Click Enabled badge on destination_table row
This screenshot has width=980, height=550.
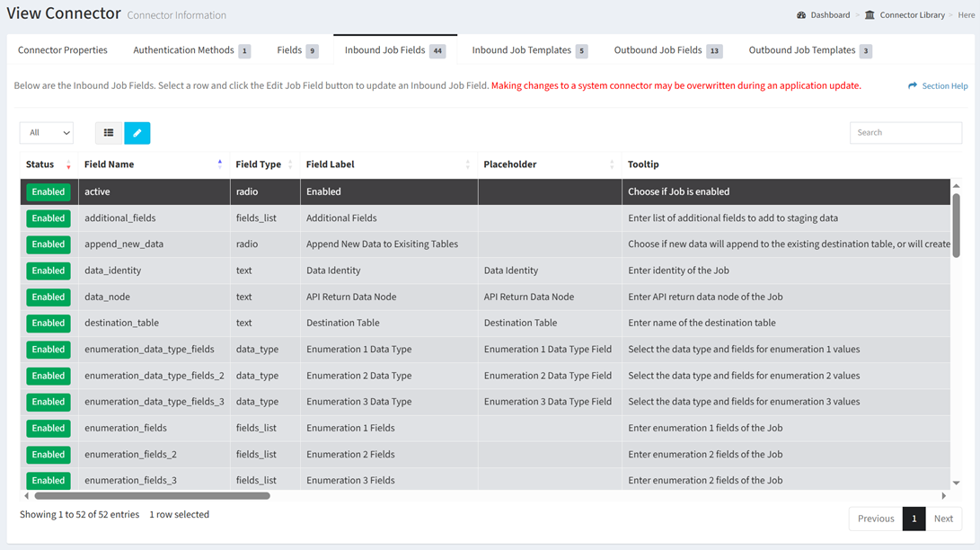tap(49, 323)
